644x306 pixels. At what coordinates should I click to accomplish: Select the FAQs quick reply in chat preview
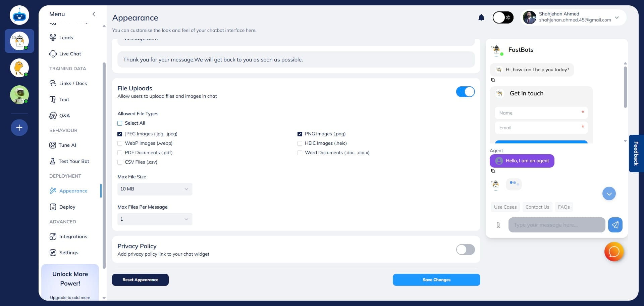(x=563, y=207)
